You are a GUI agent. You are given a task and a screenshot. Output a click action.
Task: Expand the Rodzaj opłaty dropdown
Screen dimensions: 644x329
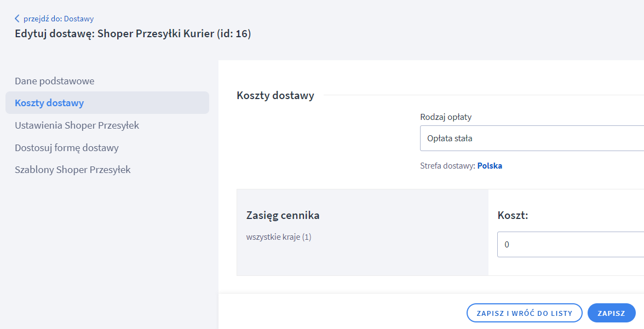coord(531,138)
